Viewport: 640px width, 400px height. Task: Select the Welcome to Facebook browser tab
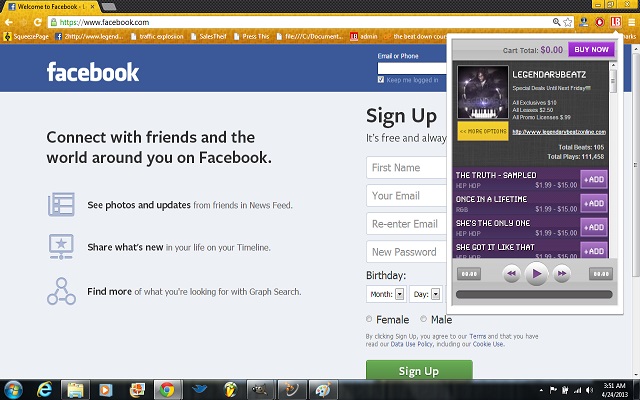[50, 7]
